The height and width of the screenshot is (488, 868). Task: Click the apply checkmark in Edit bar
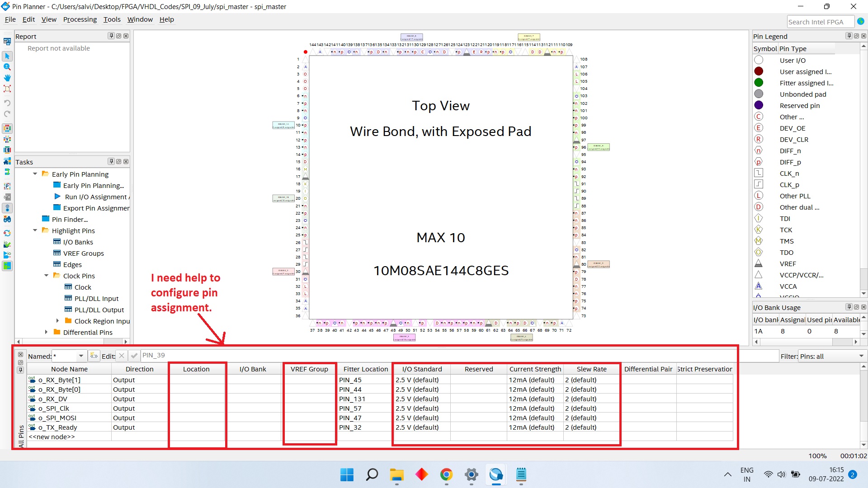(x=134, y=356)
